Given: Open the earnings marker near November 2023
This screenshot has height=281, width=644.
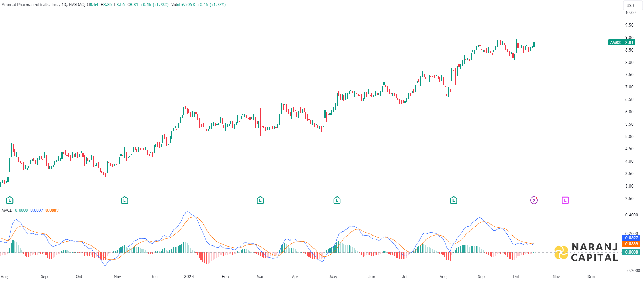Looking at the screenshot, I should pos(124,200).
